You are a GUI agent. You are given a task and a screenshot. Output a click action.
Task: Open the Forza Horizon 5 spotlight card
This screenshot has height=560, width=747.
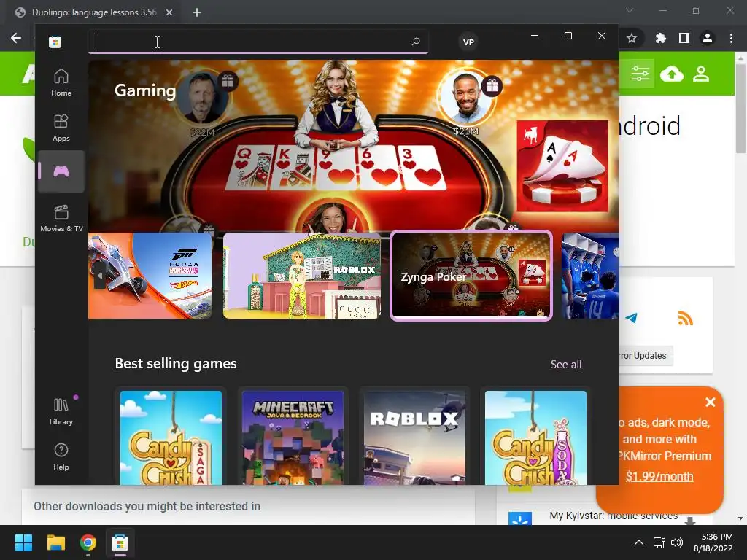(x=150, y=276)
